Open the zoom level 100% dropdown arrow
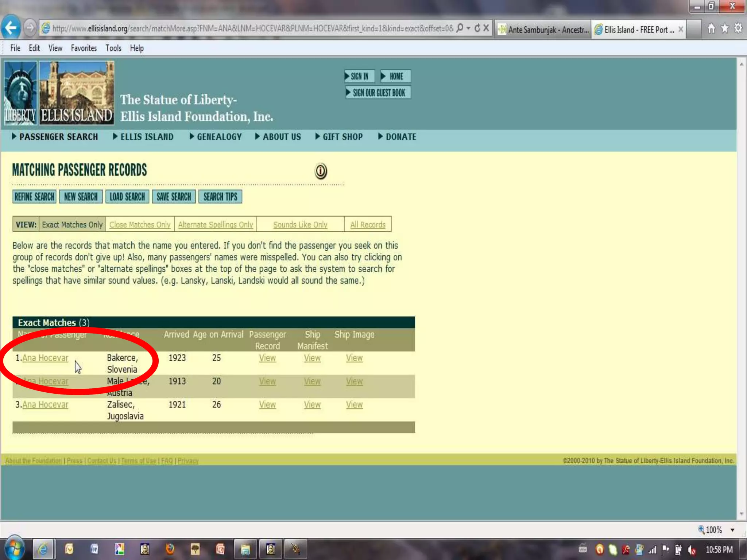 (732, 530)
